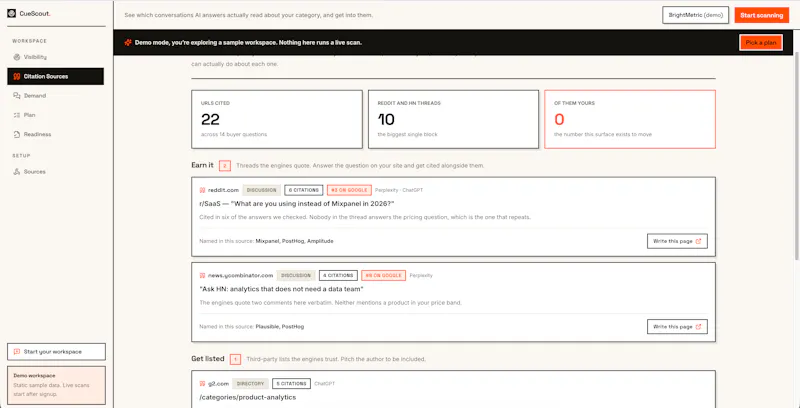Viewport: 800px width, 408px height.
Task: Click the DISCUSSION tag on the ycombinator card
Action: coord(296,275)
